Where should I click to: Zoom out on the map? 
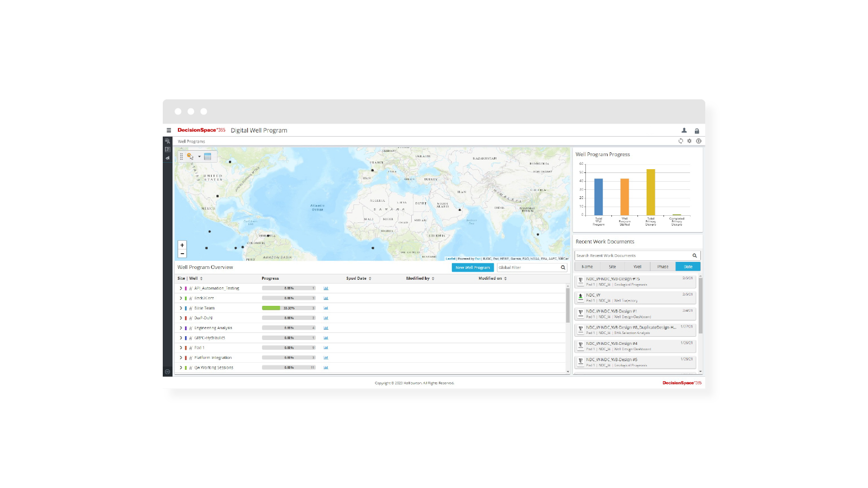click(182, 254)
